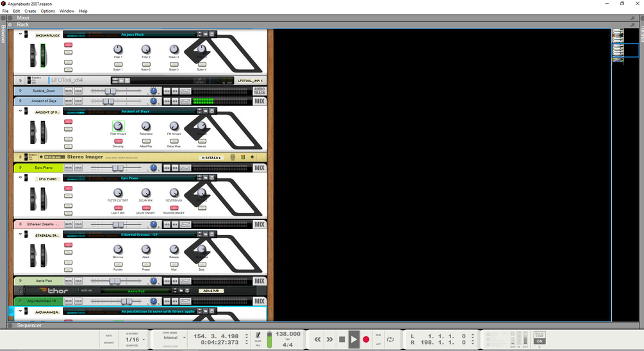Toggle Delay Comp ON button
The width and height of the screenshot is (644, 351).
click(x=540, y=341)
